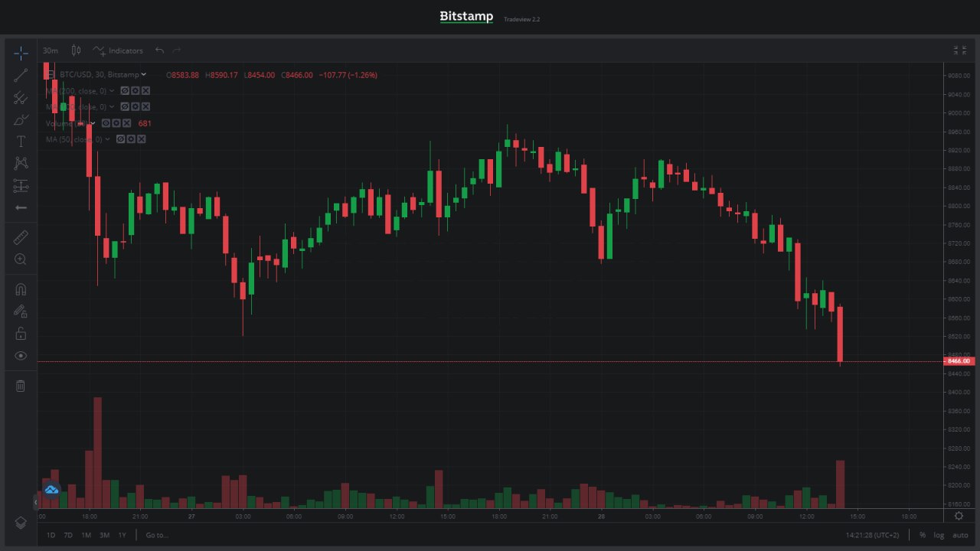Select the trend line drawing tool

[x=21, y=74]
